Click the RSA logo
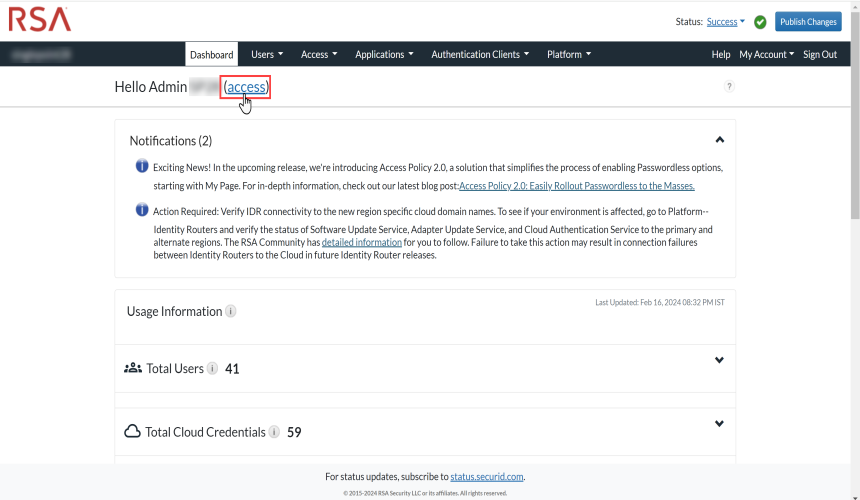Image resolution: width=860 pixels, height=500 pixels. point(40,19)
